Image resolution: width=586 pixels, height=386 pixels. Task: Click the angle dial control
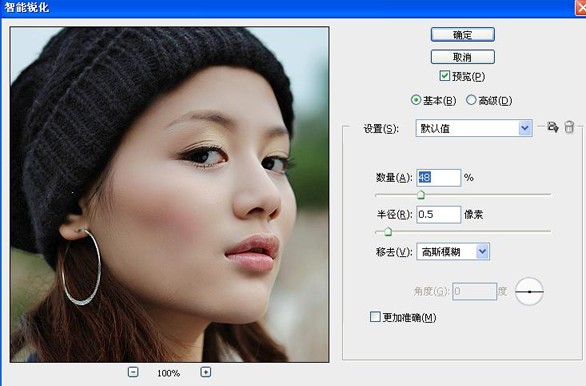pos(529,291)
